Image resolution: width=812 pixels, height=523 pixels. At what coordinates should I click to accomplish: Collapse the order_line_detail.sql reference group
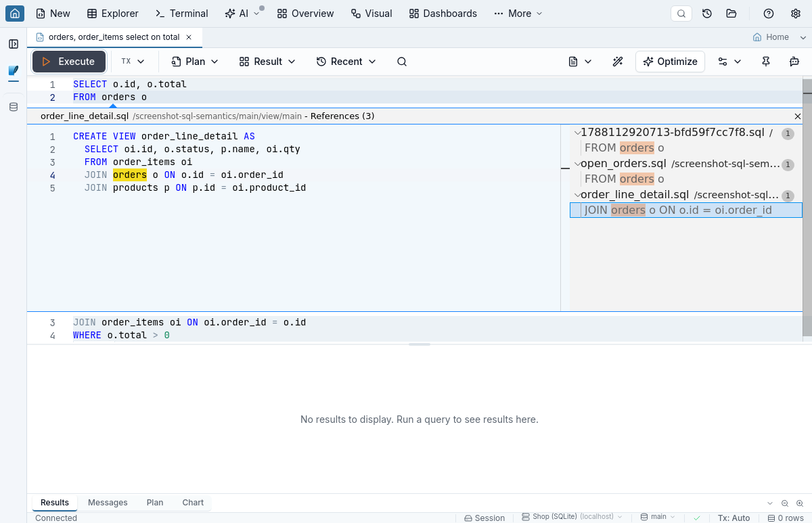click(578, 195)
